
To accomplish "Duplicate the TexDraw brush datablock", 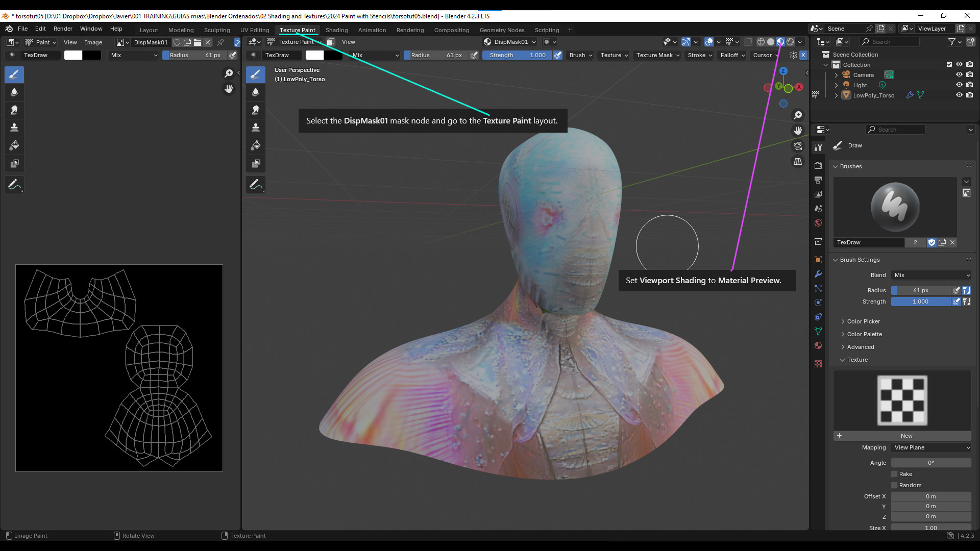I will coord(942,242).
